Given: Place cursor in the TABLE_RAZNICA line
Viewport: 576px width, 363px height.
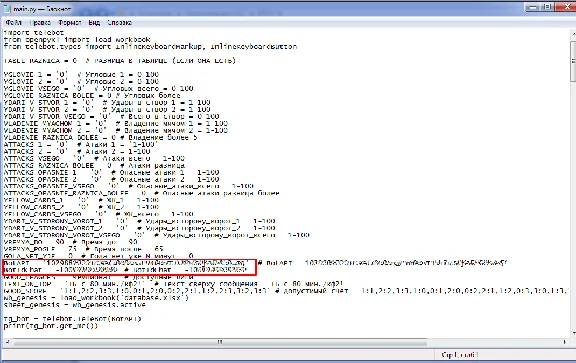Looking at the screenshot, I should [120, 61].
